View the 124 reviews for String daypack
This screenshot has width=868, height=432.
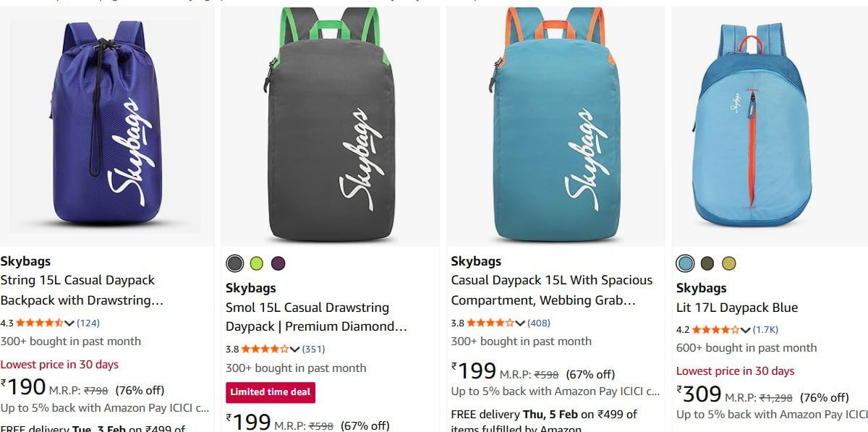click(x=88, y=323)
